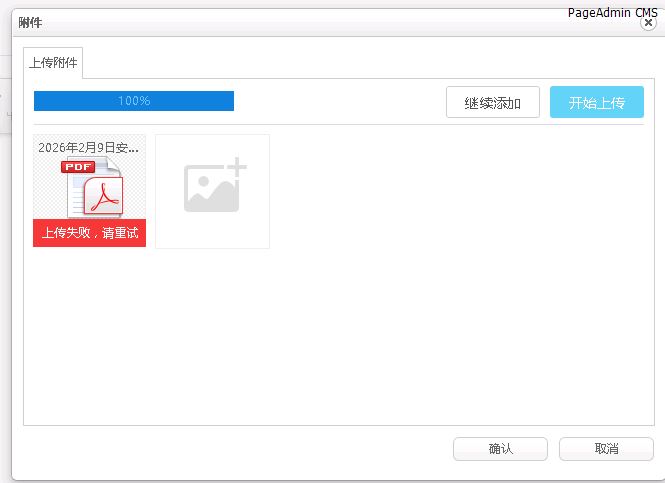Select the 2026年2月9日 file name text
Image resolution: width=665 pixels, height=483 pixels.
click(x=88, y=147)
